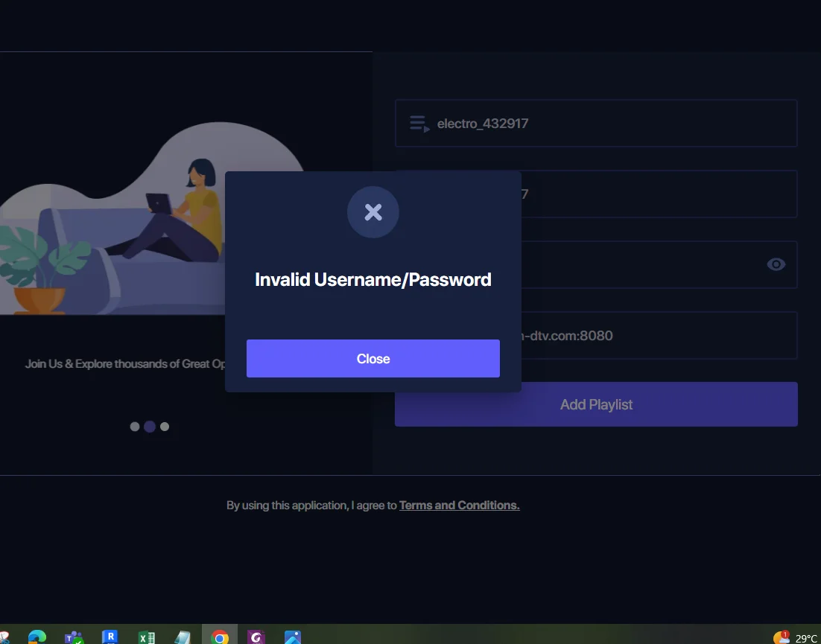Open Microsoft Edge from the taskbar
This screenshot has height=644, width=821.
pyautogui.click(x=37, y=637)
